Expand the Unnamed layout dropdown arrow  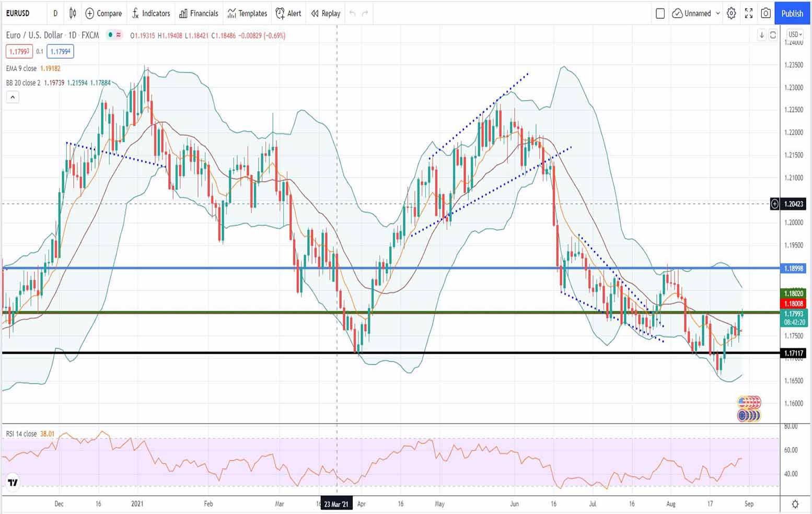[x=718, y=13]
